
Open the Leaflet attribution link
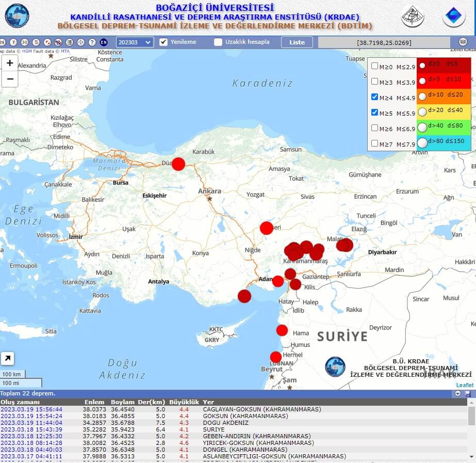pos(464,385)
